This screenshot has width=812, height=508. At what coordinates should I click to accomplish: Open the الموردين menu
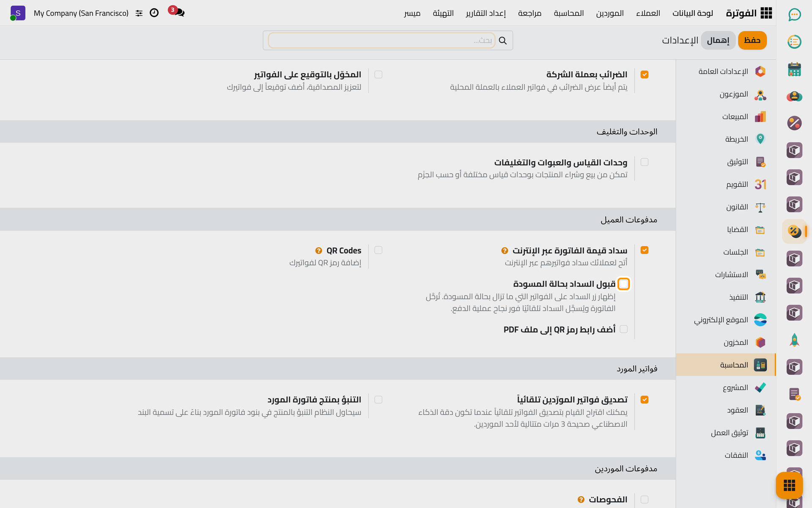610,13
